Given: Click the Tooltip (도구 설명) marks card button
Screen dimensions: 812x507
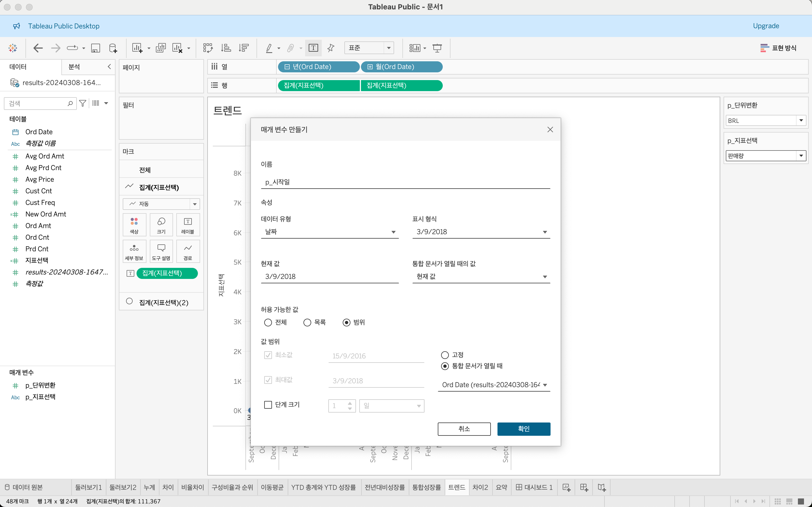Looking at the screenshot, I should tap(161, 251).
